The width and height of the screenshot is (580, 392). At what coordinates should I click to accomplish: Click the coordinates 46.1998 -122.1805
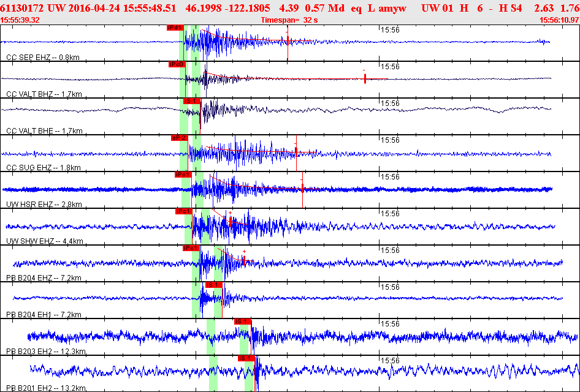[x=227, y=8]
